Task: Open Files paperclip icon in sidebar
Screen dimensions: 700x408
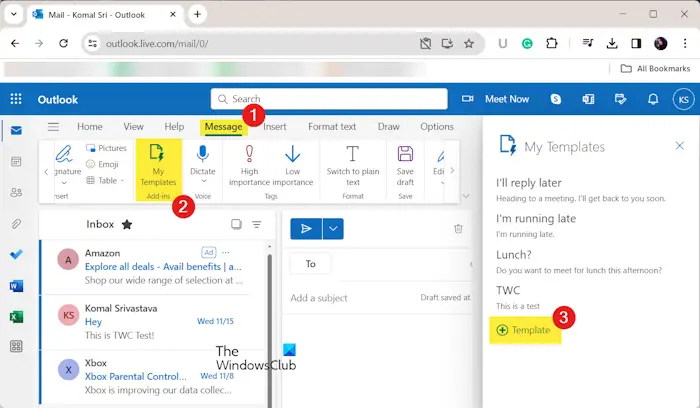Action: (x=16, y=224)
